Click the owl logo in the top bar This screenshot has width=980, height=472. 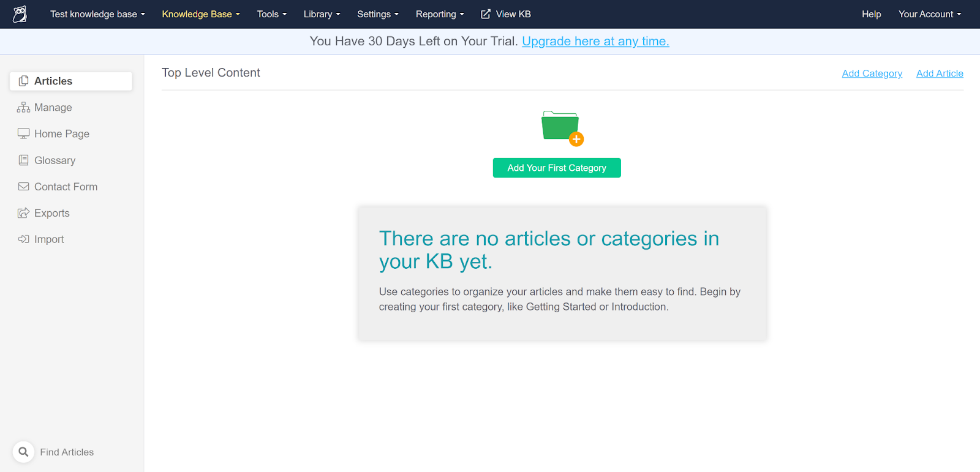coord(20,14)
